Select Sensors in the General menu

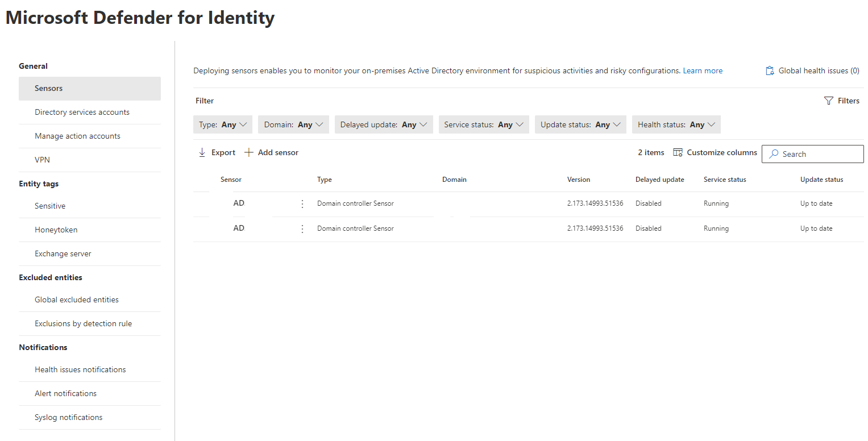[x=90, y=89]
